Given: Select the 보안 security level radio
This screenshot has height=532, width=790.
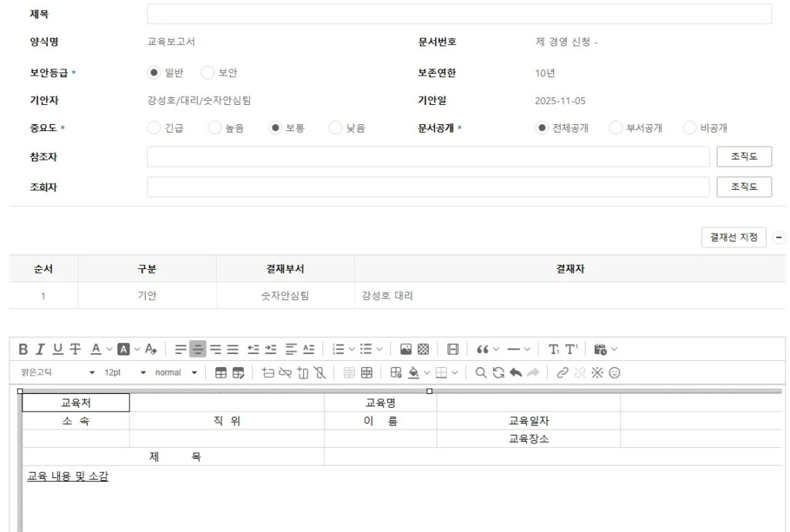Looking at the screenshot, I should 208,72.
